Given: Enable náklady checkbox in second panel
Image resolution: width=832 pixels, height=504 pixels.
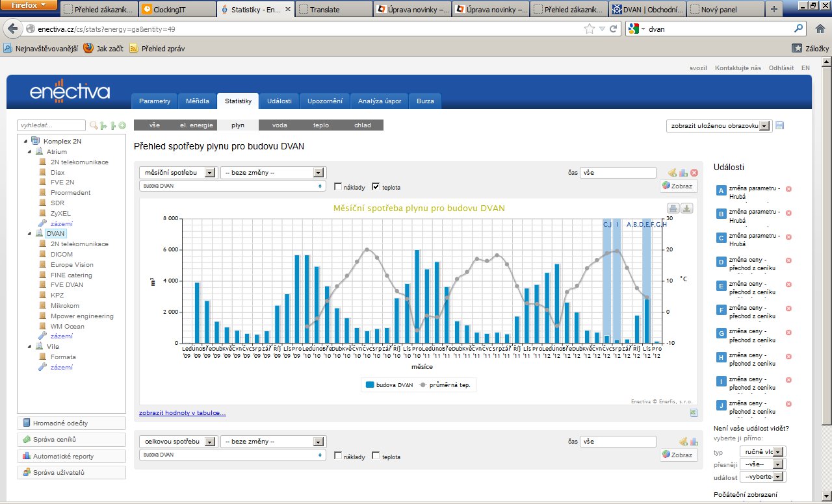Looking at the screenshot, I should pyautogui.click(x=338, y=456).
